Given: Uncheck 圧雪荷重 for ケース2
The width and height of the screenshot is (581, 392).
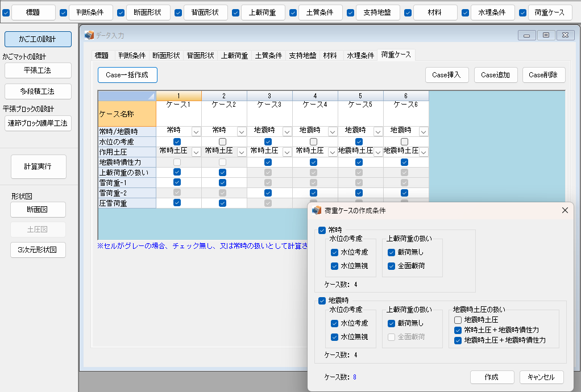Looking at the screenshot, I should tap(222, 203).
